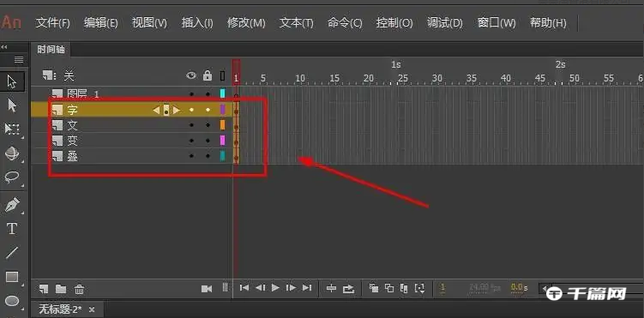Click frame 10 on timeline ruler
This screenshot has height=318, width=644.
tap(300, 78)
